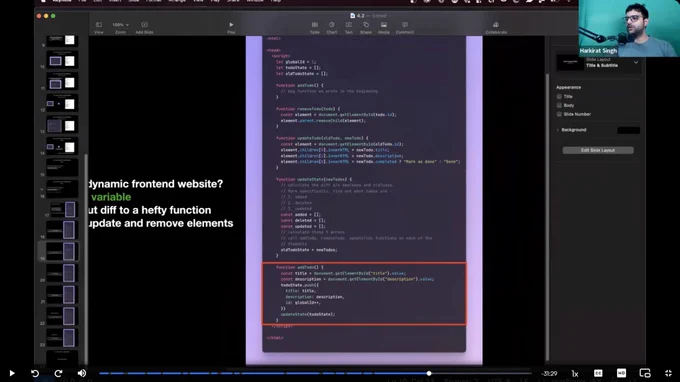
Task: Insert a Table from Keynote toolbar
Action: 315,28
